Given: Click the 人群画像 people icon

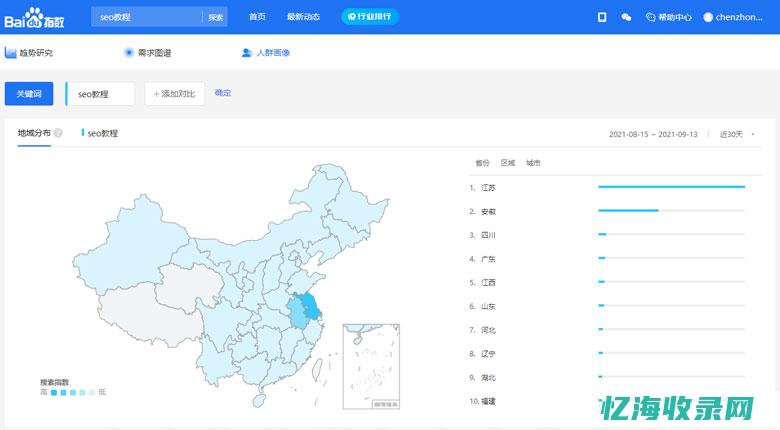Looking at the screenshot, I should [x=247, y=52].
